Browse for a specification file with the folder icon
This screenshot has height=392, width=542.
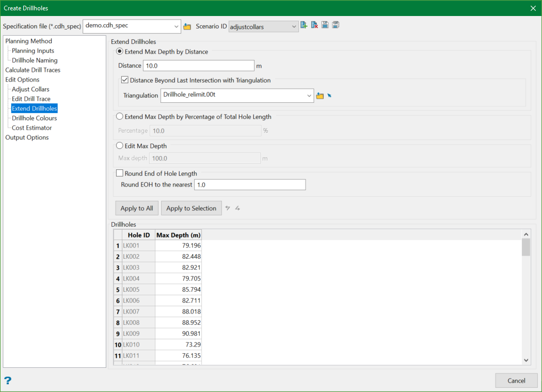[187, 26]
